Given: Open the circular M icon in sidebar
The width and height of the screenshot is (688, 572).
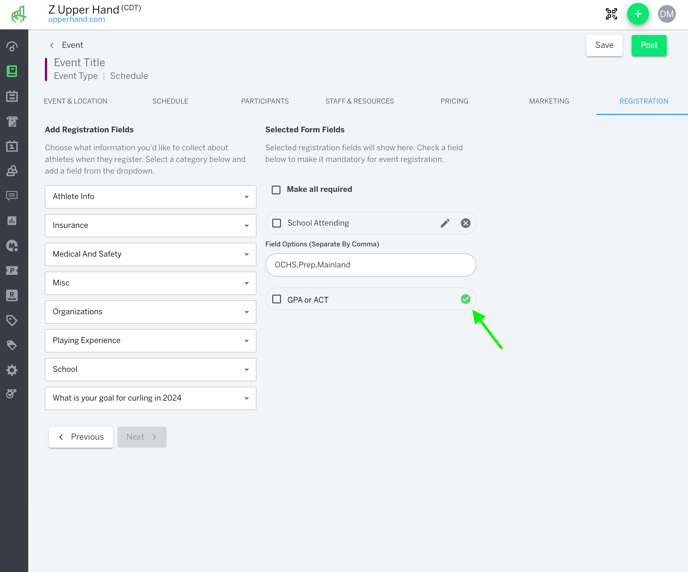Looking at the screenshot, I should 12,246.
